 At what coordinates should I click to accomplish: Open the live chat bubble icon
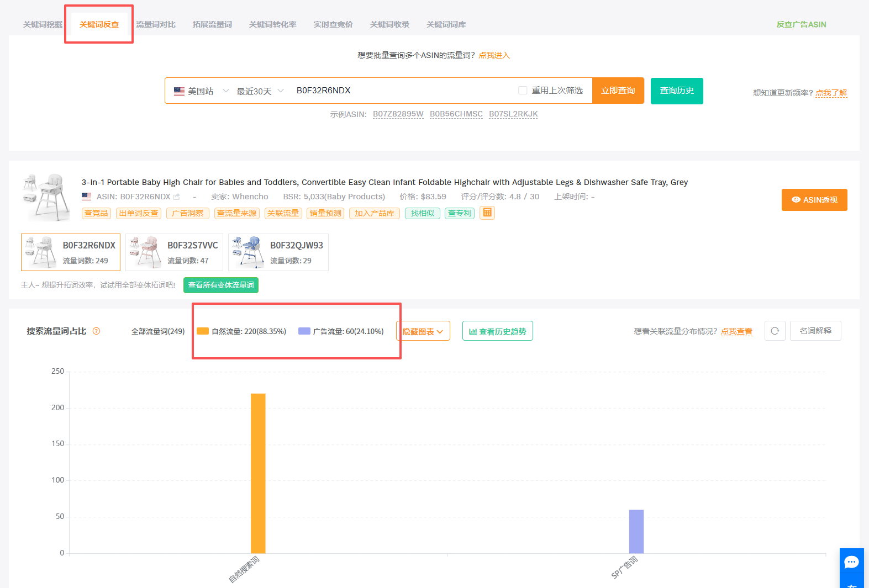(x=851, y=563)
